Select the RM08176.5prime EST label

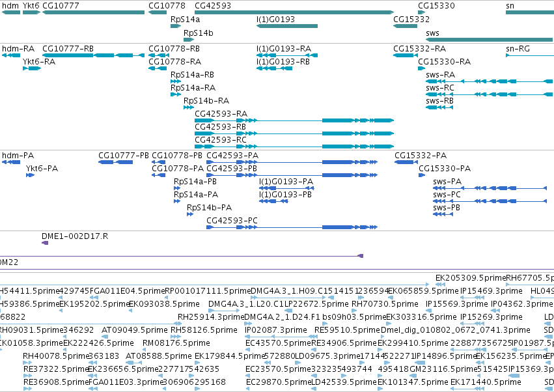click(x=176, y=343)
